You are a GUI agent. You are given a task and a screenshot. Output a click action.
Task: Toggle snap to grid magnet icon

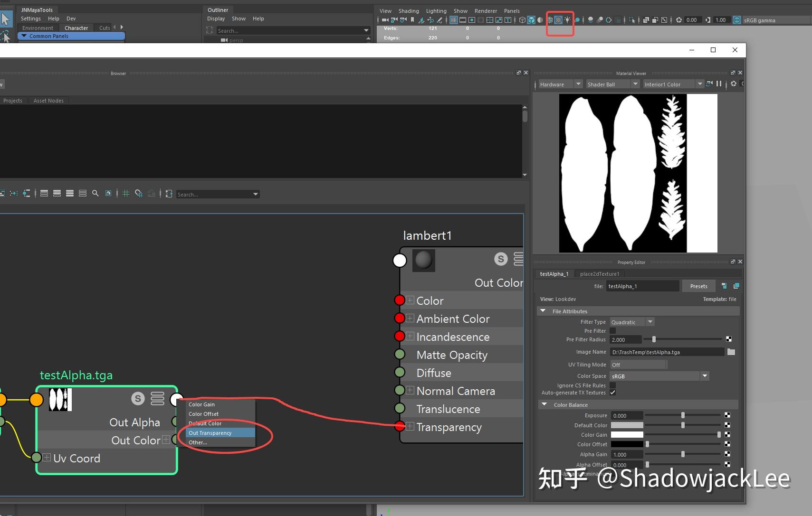coord(139,193)
